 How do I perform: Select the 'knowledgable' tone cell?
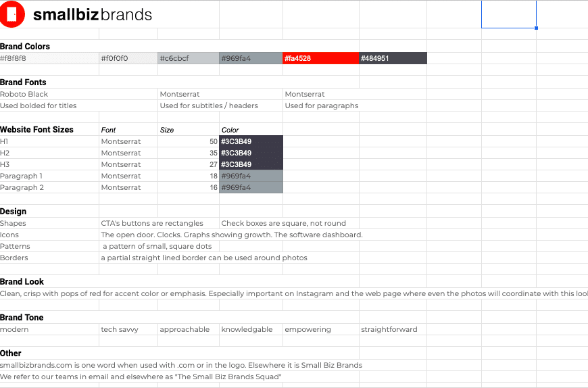tap(251, 329)
